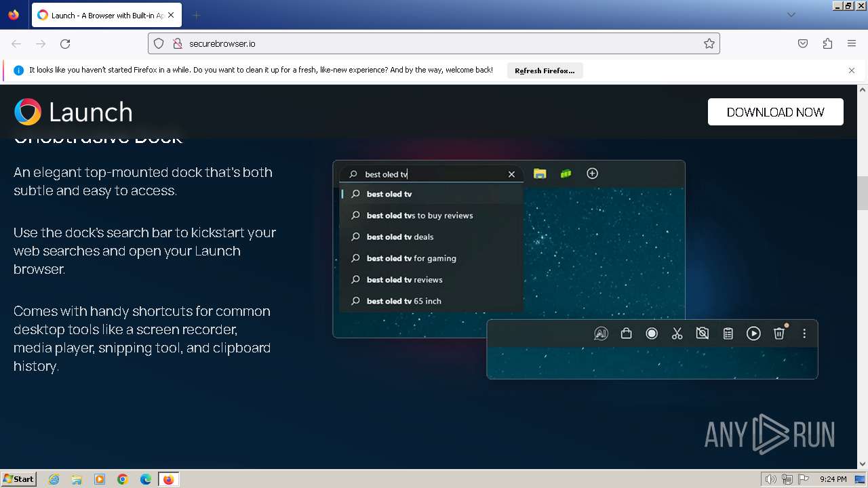Click the Firefox taskbar button
The height and width of the screenshot is (488, 868).
click(x=168, y=479)
